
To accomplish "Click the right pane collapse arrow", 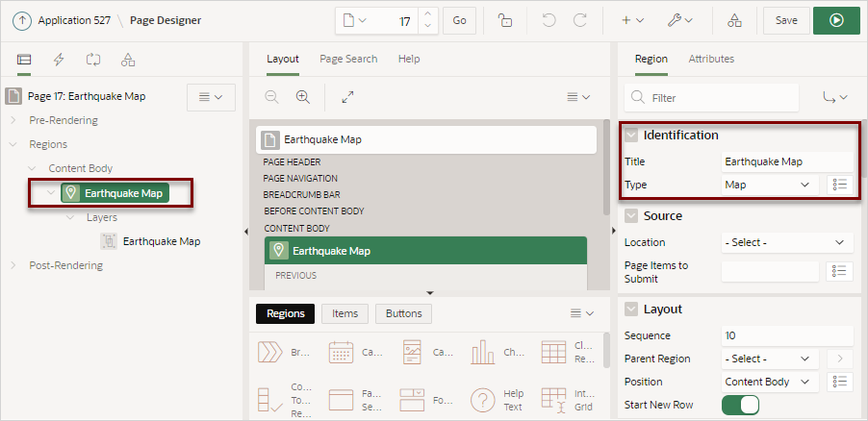I will tap(613, 230).
